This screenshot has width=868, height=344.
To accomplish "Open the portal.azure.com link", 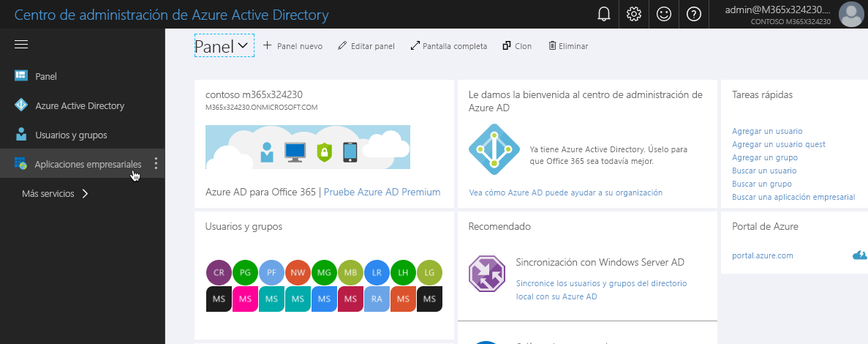I will [x=762, y=255].
